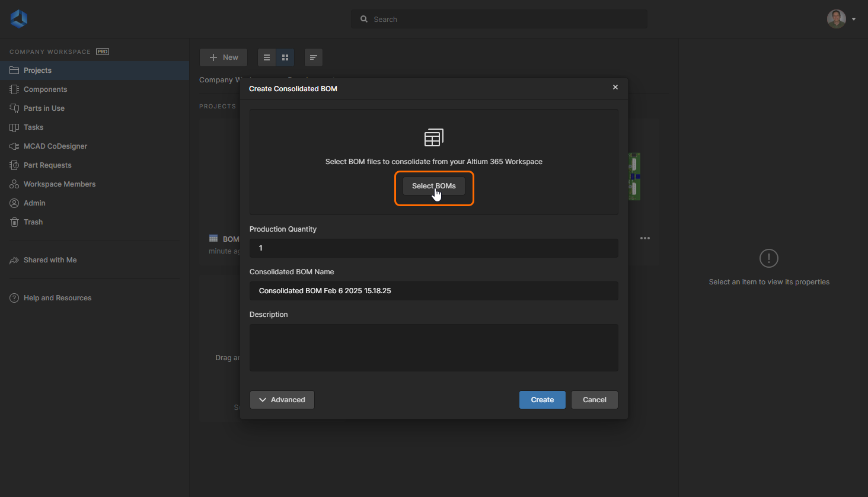The height and width of the screenshot is (497, 868).
Task: Click the Components chip icon
Action: 14,89
